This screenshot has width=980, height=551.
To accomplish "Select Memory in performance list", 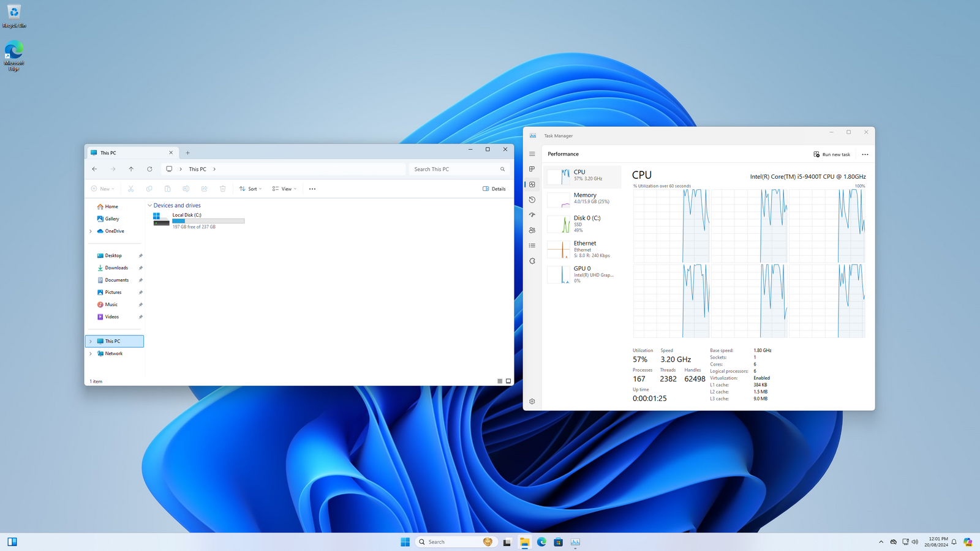I will (x=582, y=198).
